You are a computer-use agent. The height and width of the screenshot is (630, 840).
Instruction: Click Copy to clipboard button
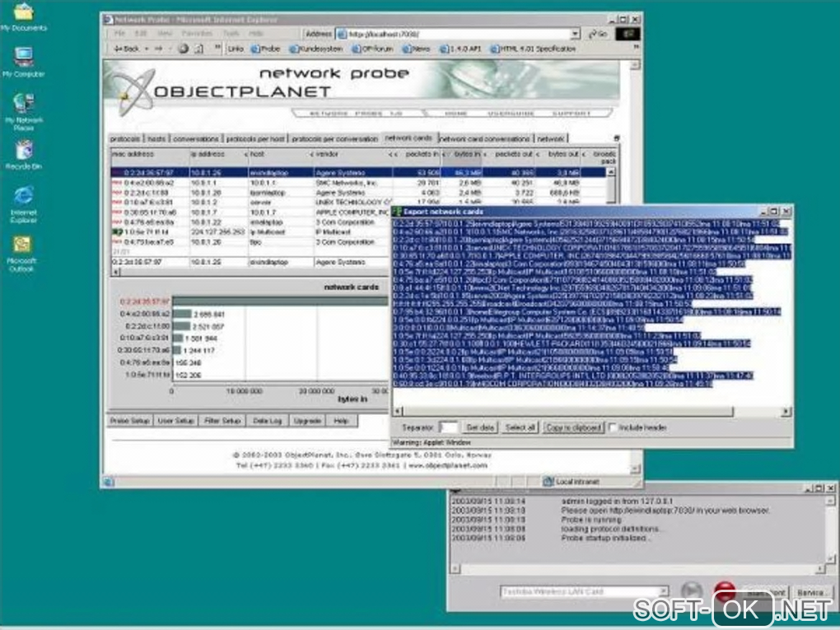pos(573,427)
